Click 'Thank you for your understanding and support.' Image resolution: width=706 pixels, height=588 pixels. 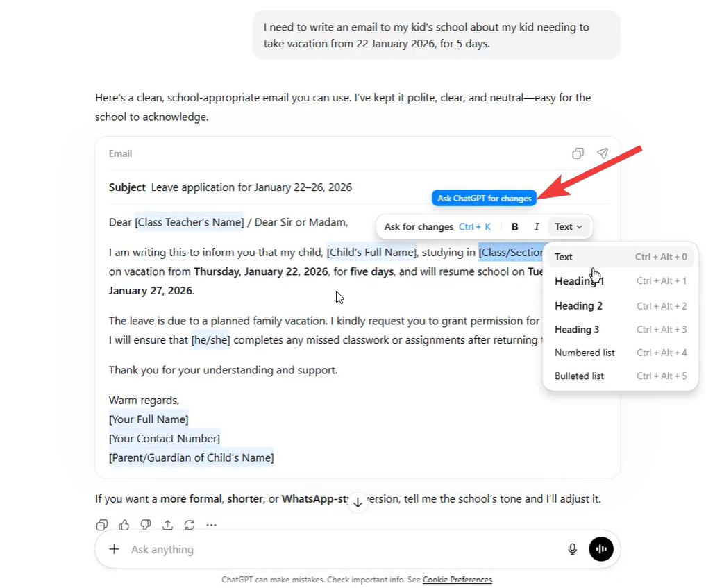tap(223, 370)
